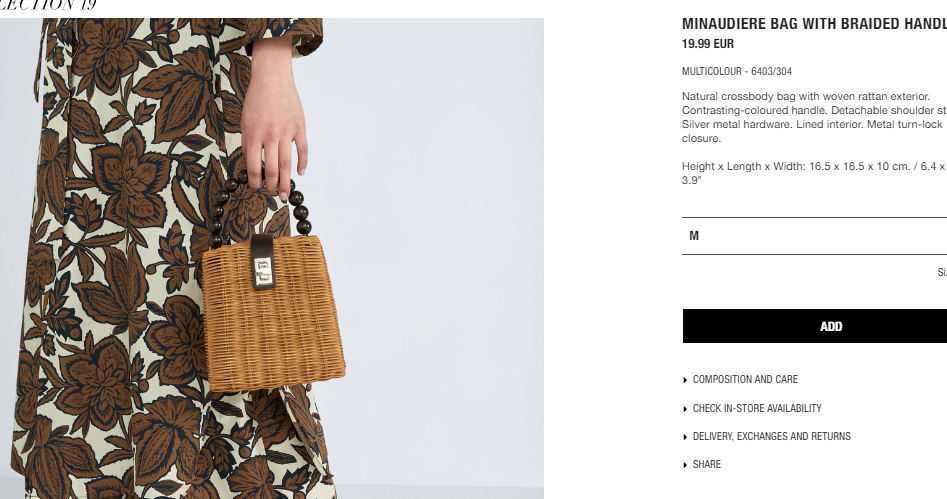Click the Height x Length x Width dimensions text

(814, 173)
